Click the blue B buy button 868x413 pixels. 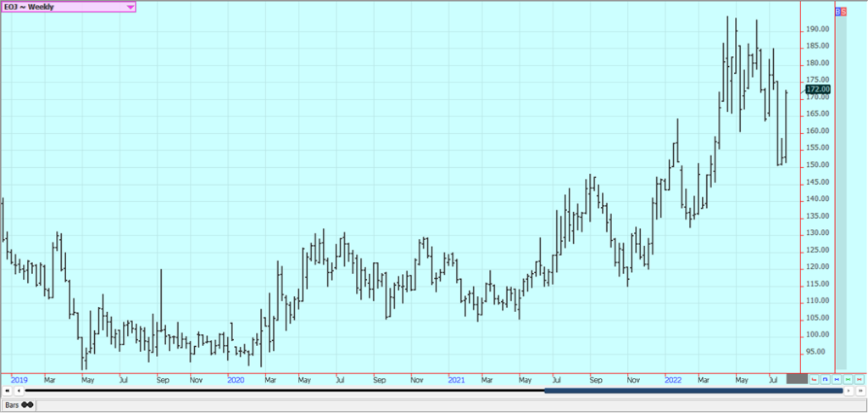click(837, 11)
